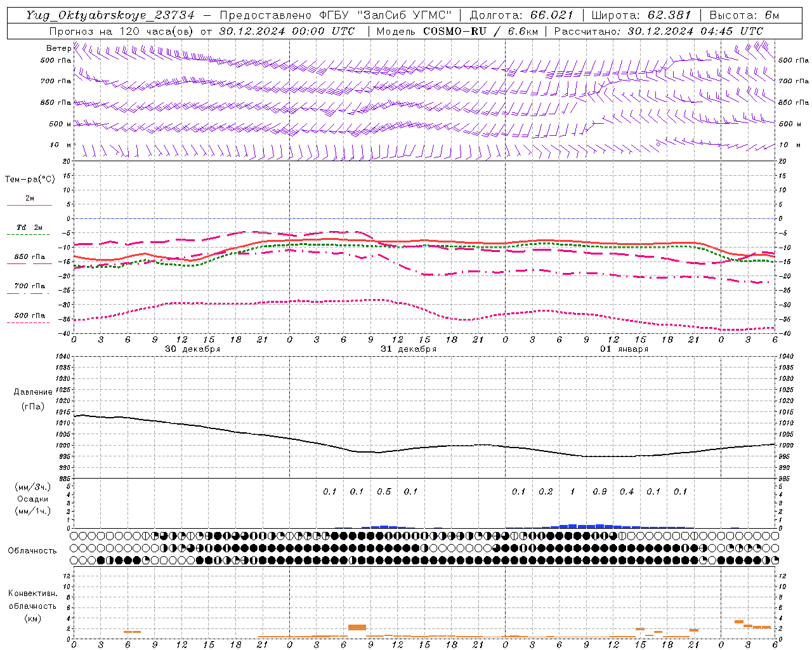Select the provider text ФГБУ "ЗапСиб УГМС"
Image resolution: width=812 pixels, height=650 pixels.
tap(387, 15)
